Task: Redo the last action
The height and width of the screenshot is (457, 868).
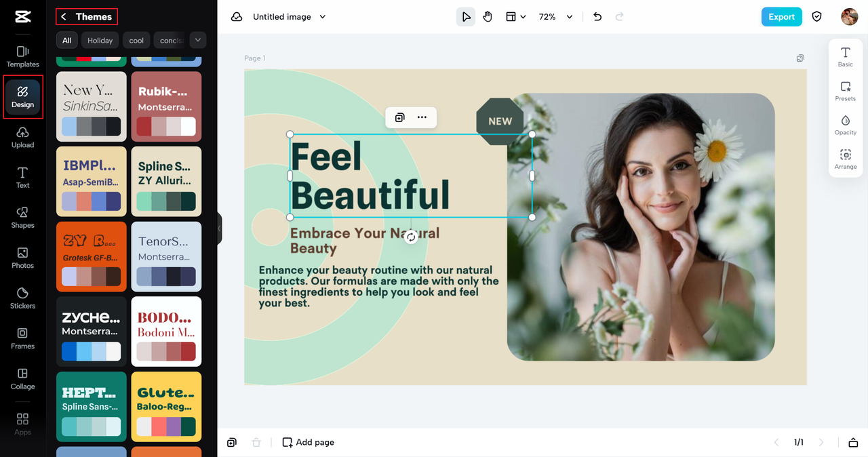Action: click(x=619, y=17)
